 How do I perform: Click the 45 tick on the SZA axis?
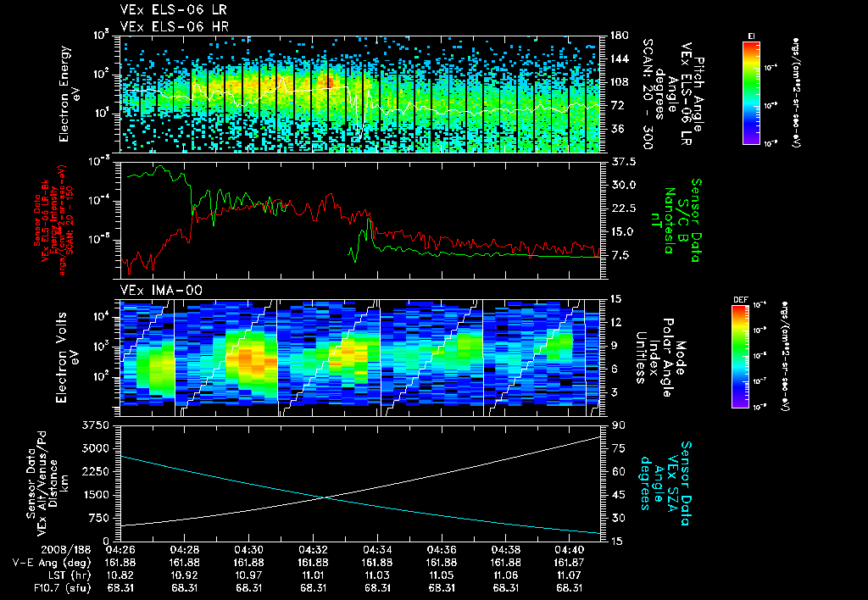coord(618,495)
